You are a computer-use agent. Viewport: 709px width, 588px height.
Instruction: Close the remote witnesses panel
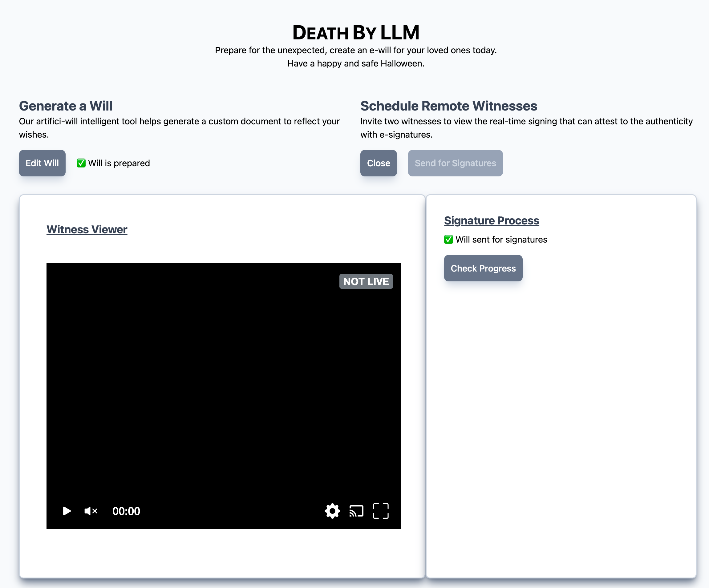378,163
